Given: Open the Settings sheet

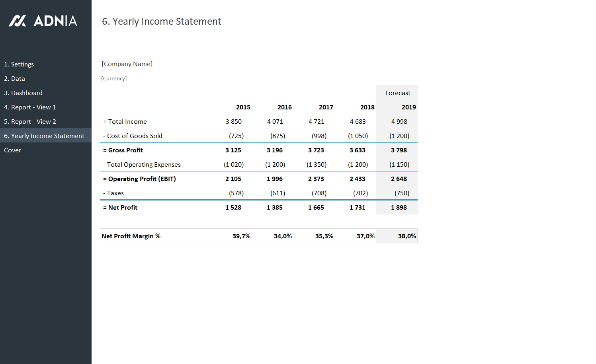Looking at the screenshot, I should [19, 64].
